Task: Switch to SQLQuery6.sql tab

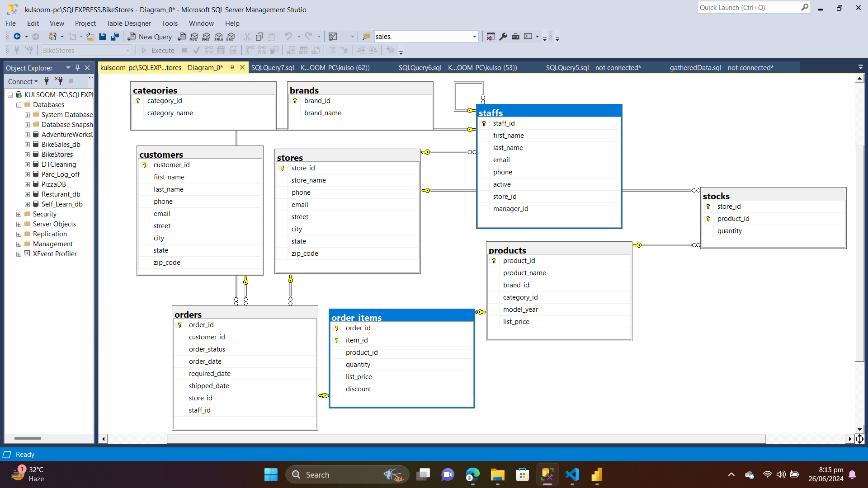Action: pos(458,67)
